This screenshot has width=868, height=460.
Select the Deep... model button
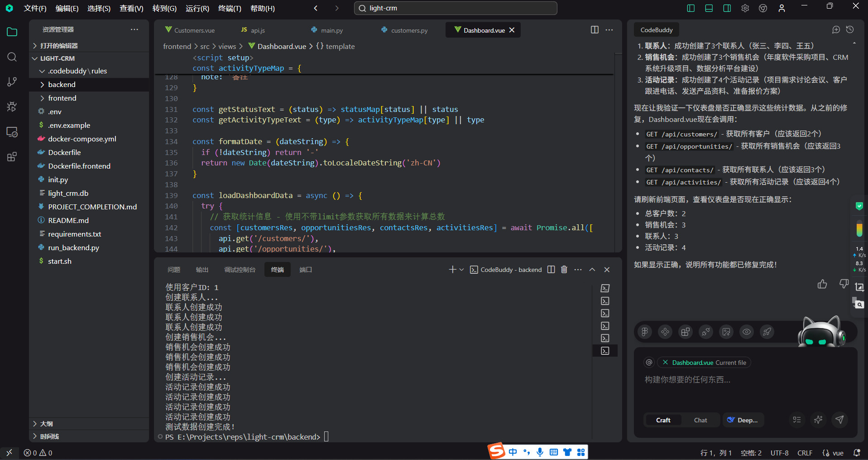(743, 420)
